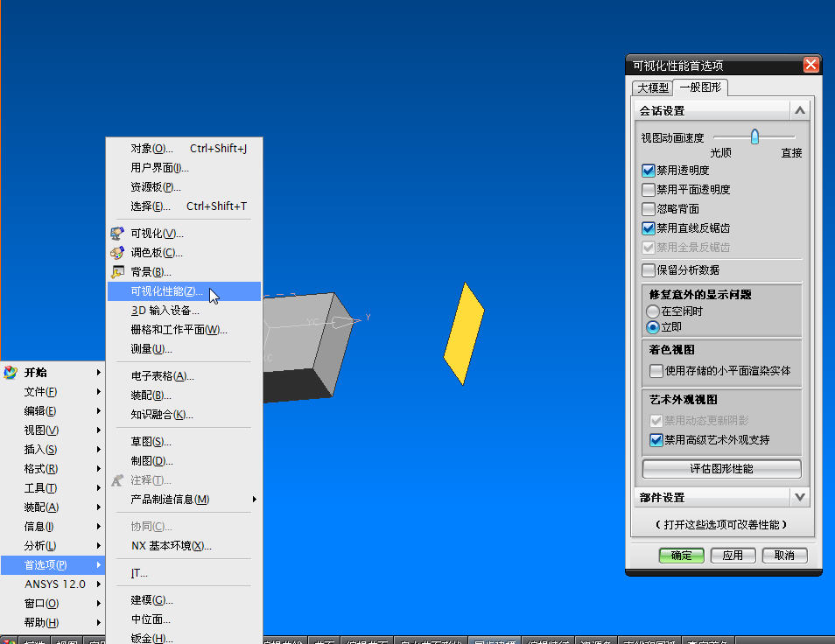Open 建模(G) preferences entry
The image size is (835, 644).
185,600
